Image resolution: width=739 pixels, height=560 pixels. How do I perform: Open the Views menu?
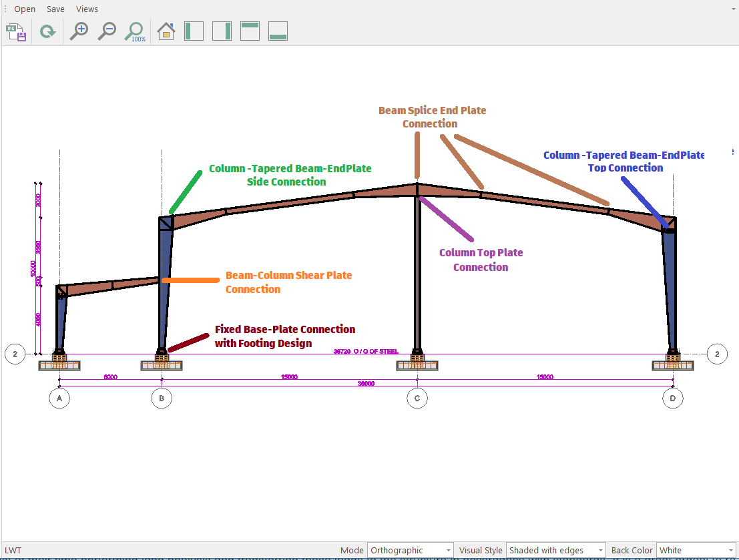[87, 9]
